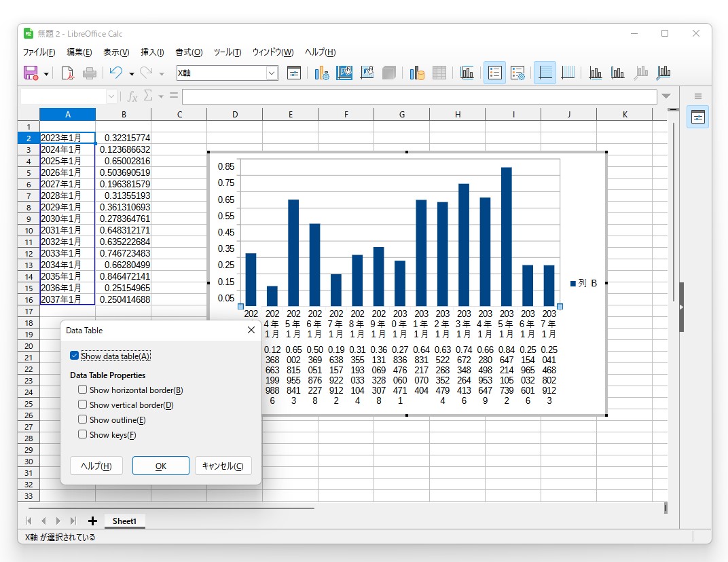Open the Chart Type icon
728x562 pixels.
coord(321,73)
